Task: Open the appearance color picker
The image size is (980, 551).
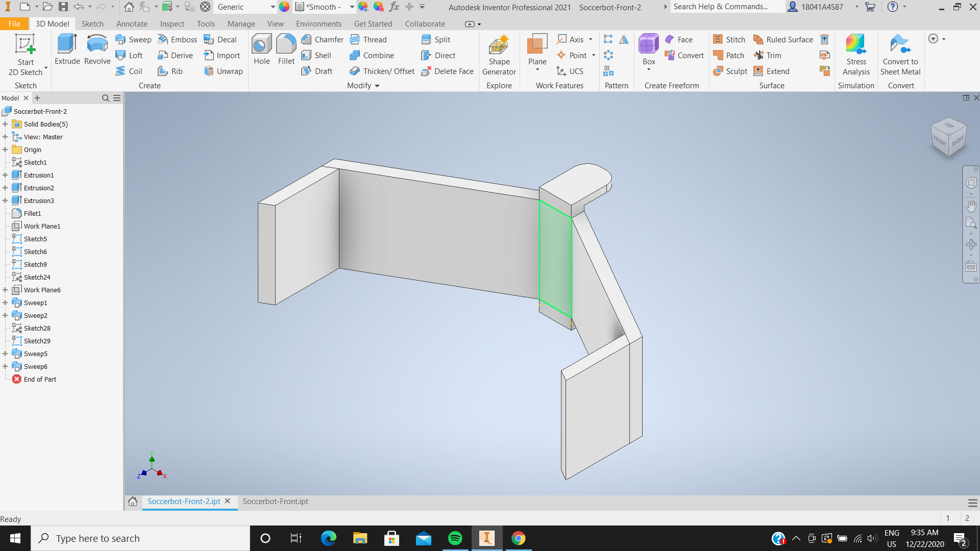Action: [284, 7]
